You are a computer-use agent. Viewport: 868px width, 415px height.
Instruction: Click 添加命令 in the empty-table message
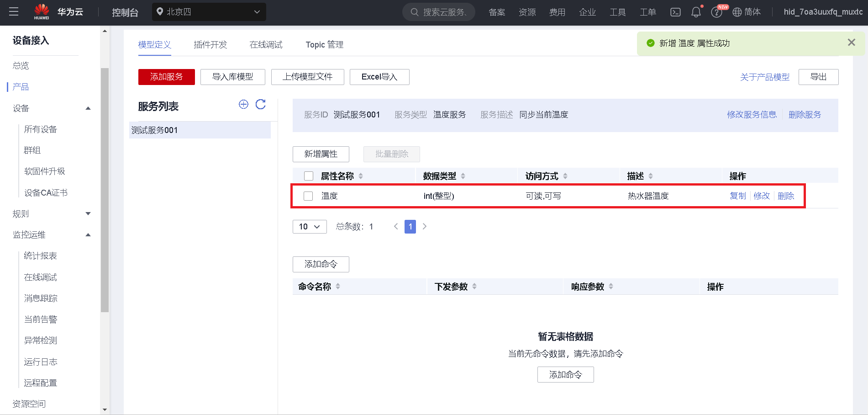pyautogui.click(x=566, y=375)
